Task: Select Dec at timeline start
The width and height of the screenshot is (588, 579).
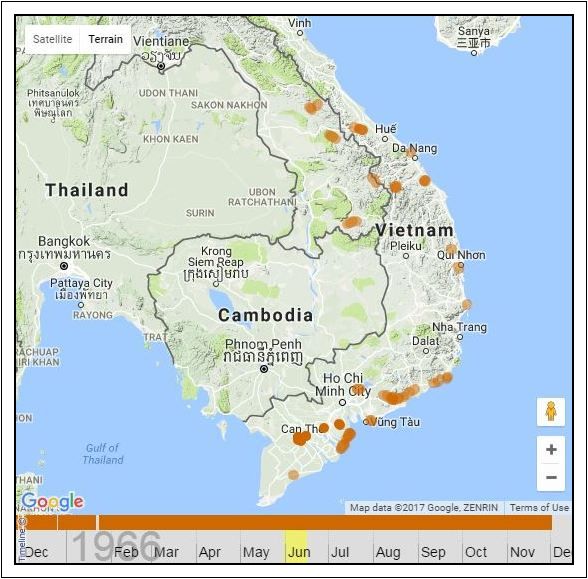Action: (36, 552)
